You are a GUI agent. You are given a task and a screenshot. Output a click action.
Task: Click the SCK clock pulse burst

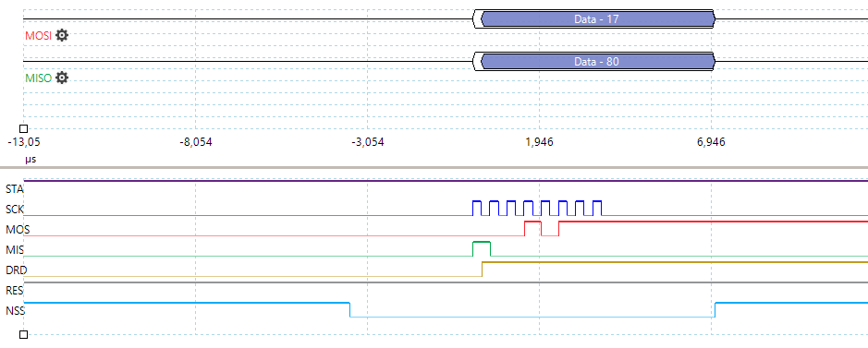pos(537,209)
